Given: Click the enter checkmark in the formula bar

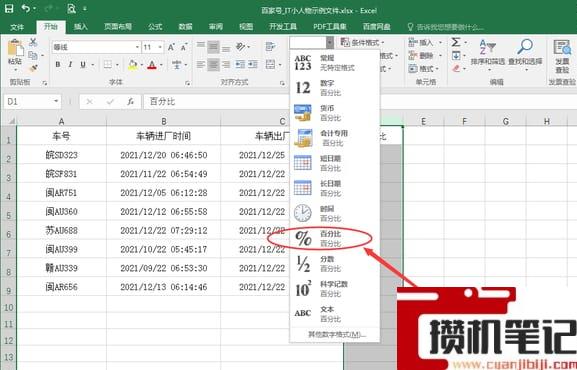Looking at the screenshot, I should point(110,102).
